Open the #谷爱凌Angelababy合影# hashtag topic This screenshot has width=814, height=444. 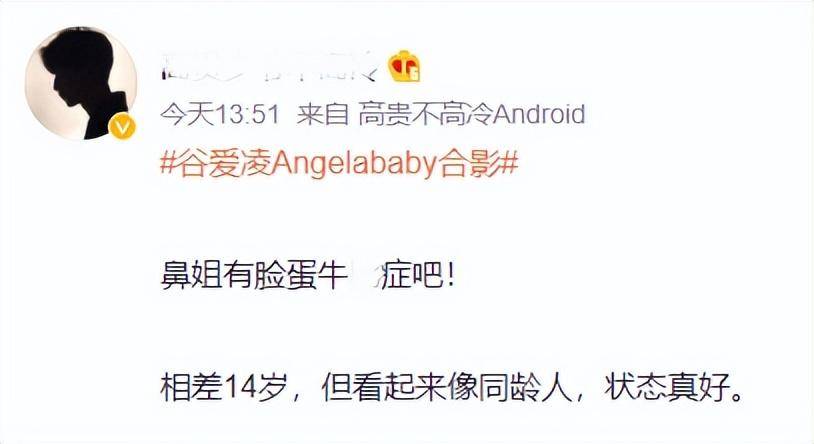point(339,165)
